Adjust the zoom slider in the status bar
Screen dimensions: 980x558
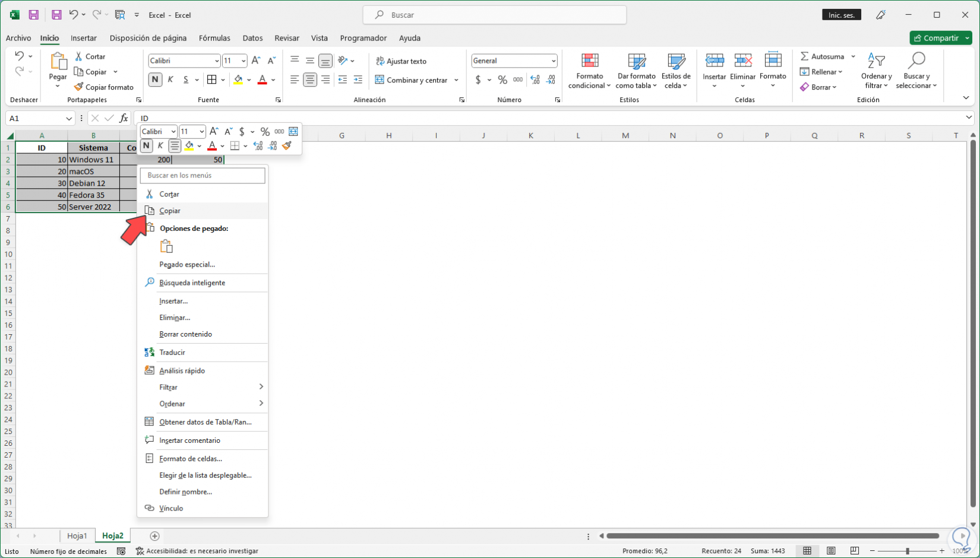pyautogui.click(x=907, y=551)
